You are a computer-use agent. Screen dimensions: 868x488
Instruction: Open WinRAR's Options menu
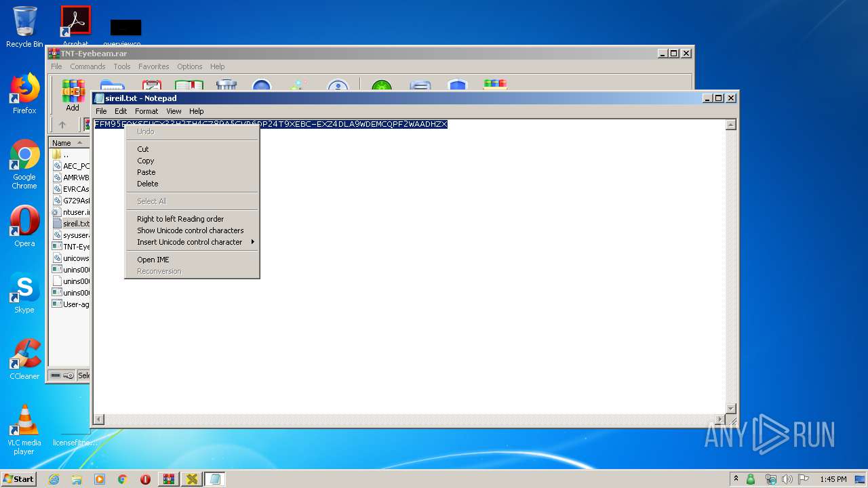(x=190, y=66)
